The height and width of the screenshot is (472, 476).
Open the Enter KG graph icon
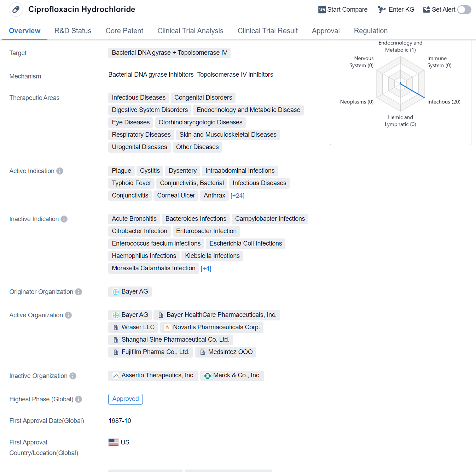(x=382, y=10)
